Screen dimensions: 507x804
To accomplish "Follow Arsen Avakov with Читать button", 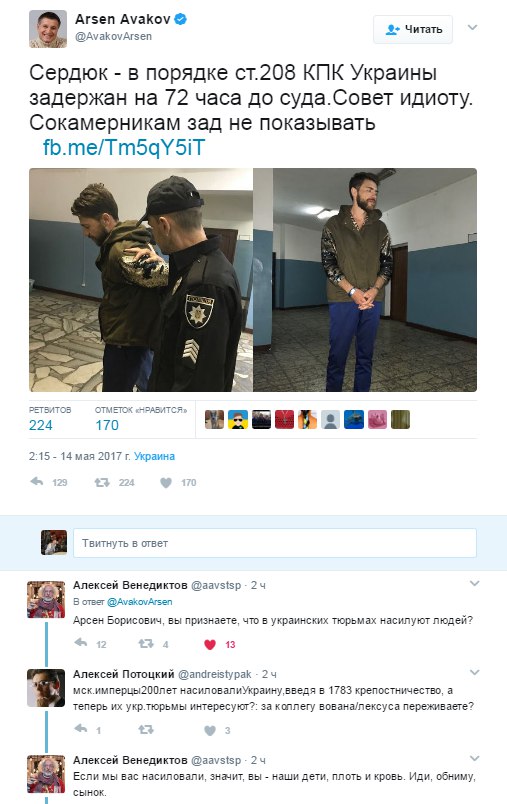I will click(413, 29).
